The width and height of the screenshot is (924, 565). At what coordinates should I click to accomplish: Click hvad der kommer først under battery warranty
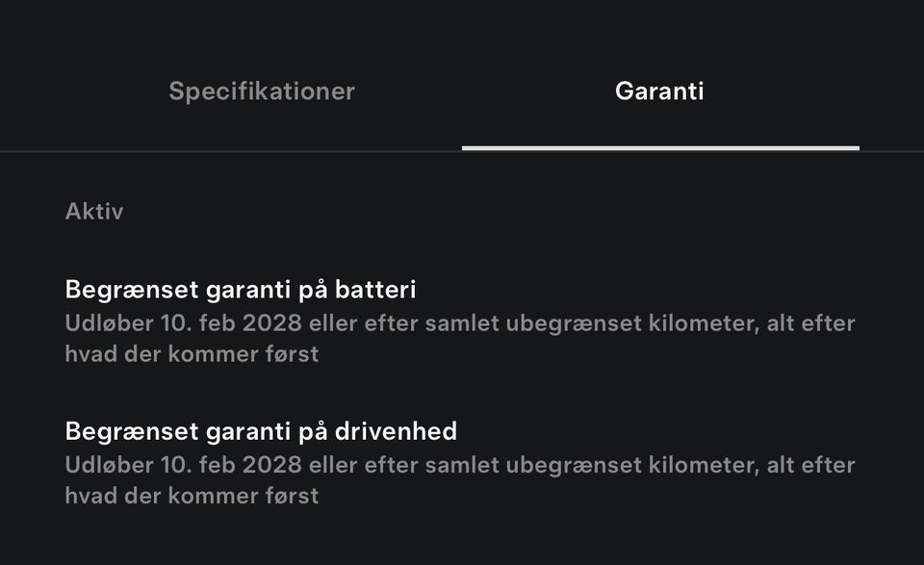point(192,353)
